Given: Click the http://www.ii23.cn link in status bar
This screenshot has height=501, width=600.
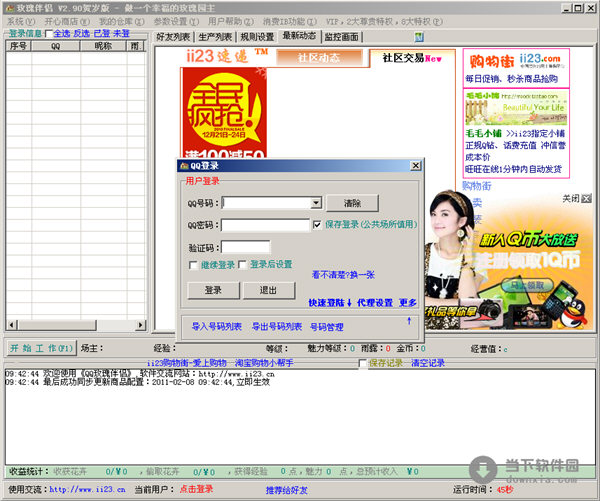Looking at the screenshot, I should point(87,489).
